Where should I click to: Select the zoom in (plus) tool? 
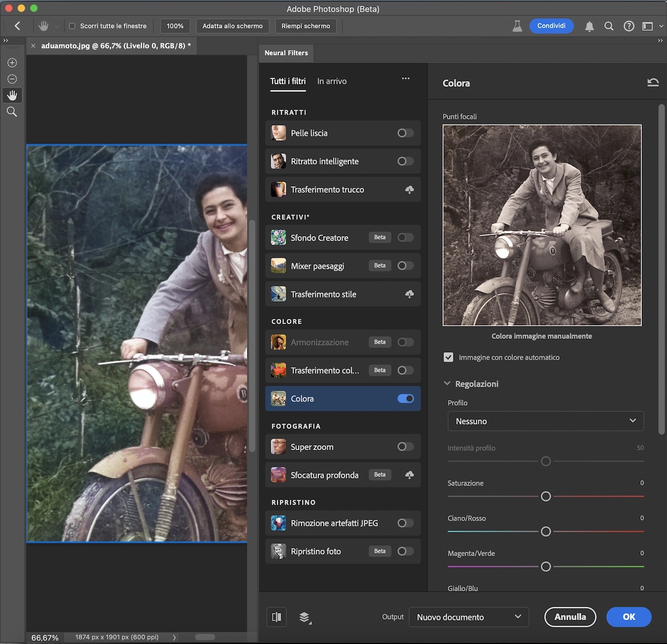tap(12, 63)
